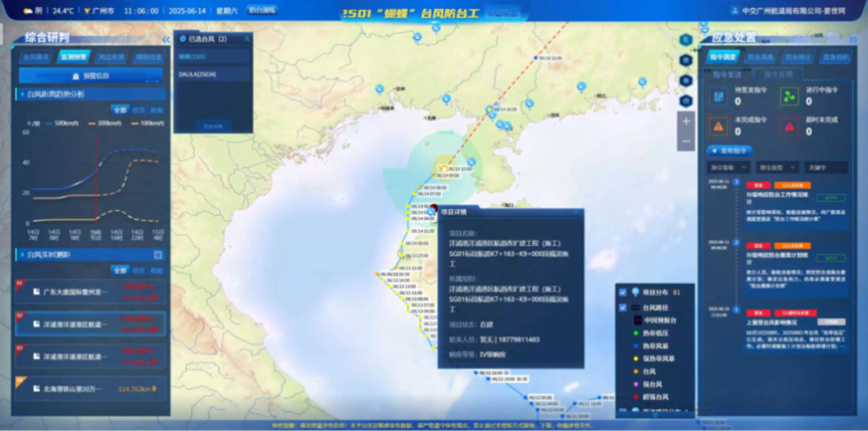This screenshot has width=868, height=431.
Task: Toggle the 台风路径 layer checkbox
Action: pos(623,308)
